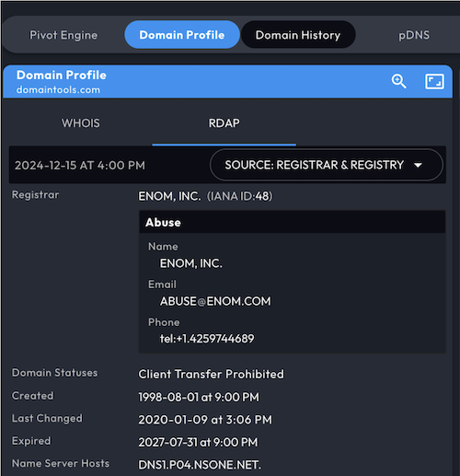This screenshot has height=476, width=460.
Task: Click the abuse phone tel:+1.4259744689
Action: 207,339
